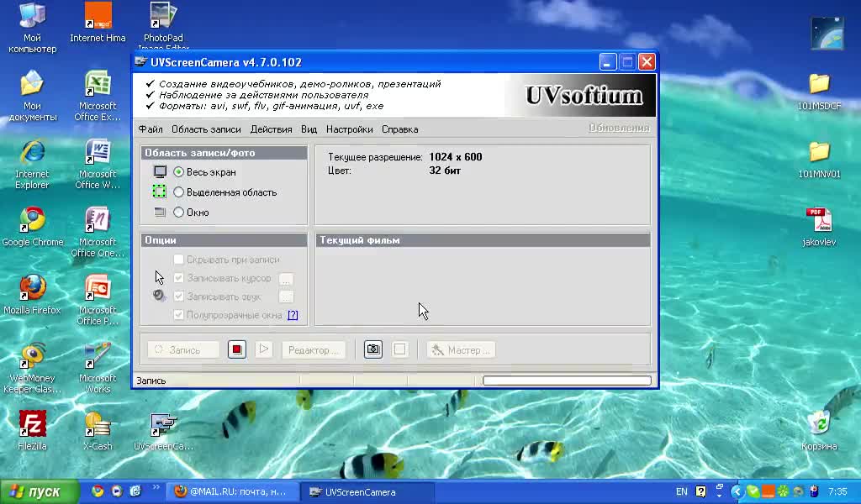Click the play triangle button

[264, 349]
